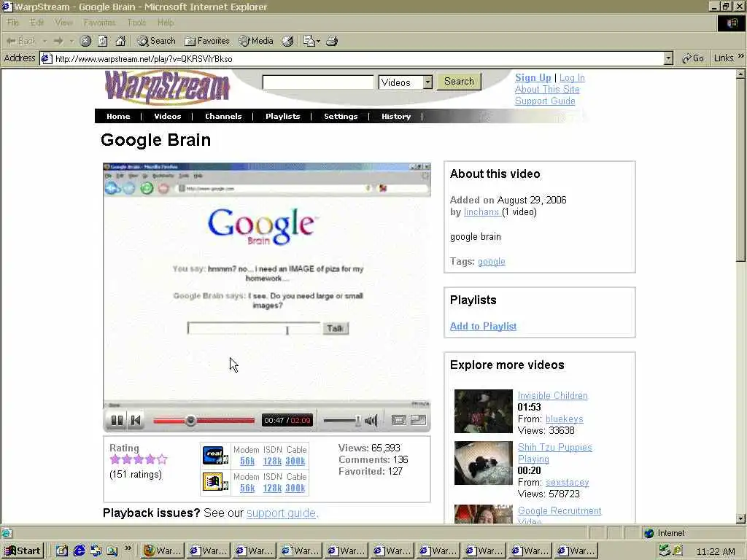Switch the player to fullscreen view icon
The height and width of the screenshot is (560, 747).
click(x=398, y=420)
